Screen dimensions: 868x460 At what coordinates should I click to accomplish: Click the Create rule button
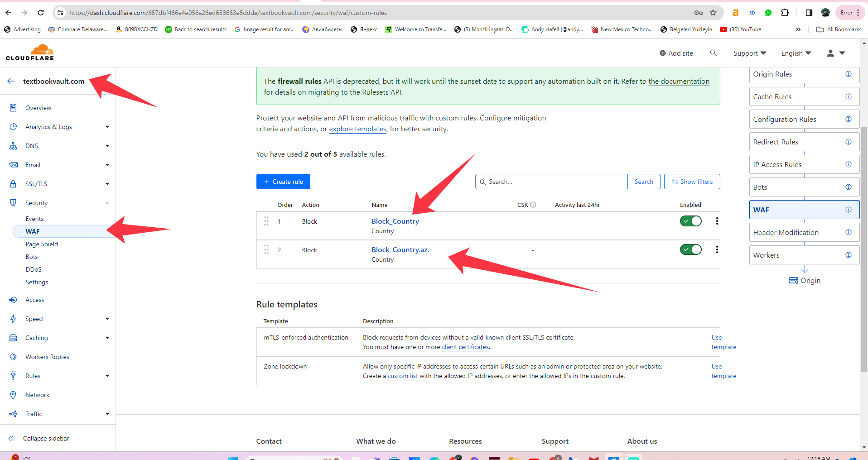tap(283, 181)
